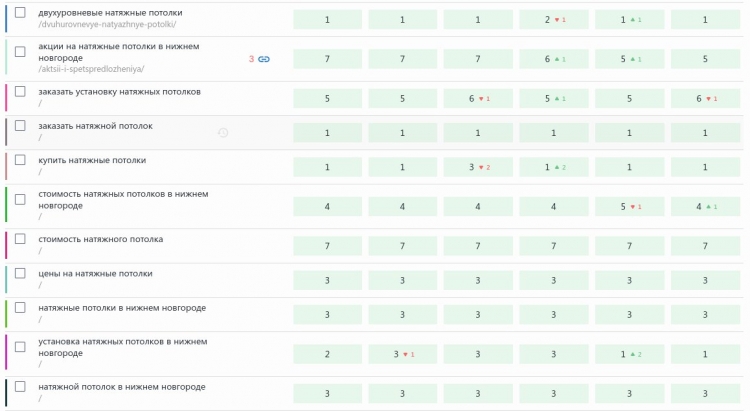Click the red number 3 beside the link icon
Viewport: 750px width, 411px height.
251,59
